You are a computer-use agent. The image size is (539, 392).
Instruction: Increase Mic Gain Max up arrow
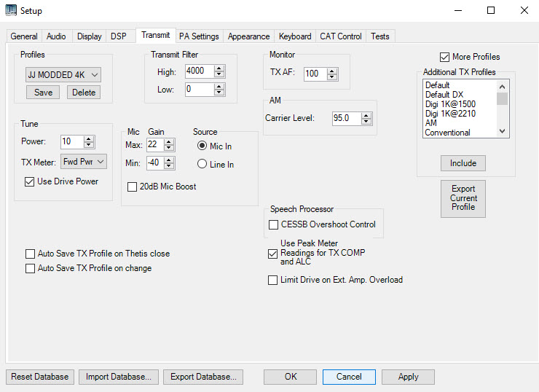click(169, 142)
